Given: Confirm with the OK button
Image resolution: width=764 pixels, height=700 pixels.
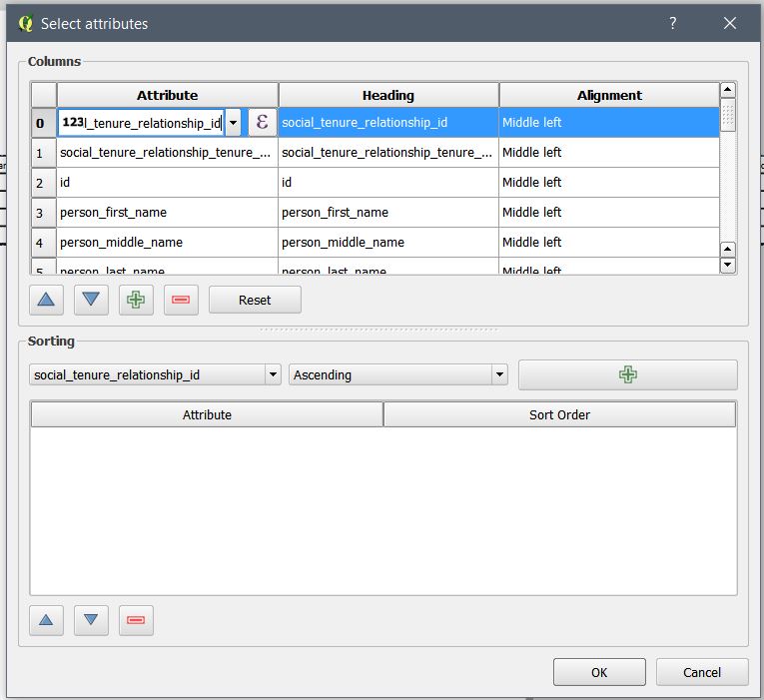Looking at the screenshot, I should click(599, 672).
